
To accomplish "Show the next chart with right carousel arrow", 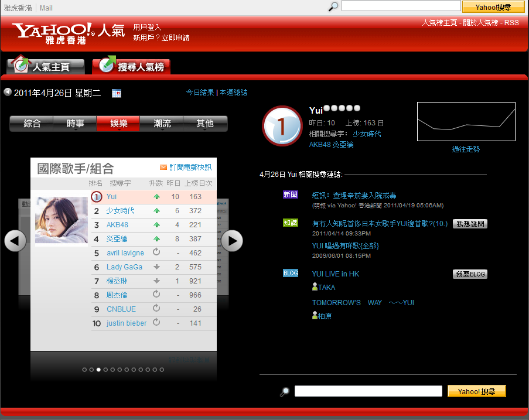I will coord(232,241).
